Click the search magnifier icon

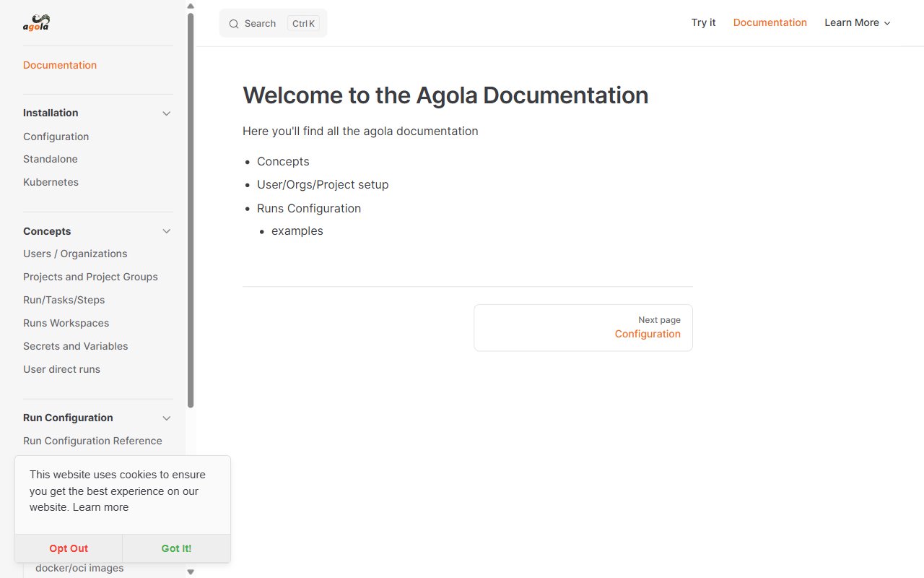pyautogui.click(x=234, y=24)
